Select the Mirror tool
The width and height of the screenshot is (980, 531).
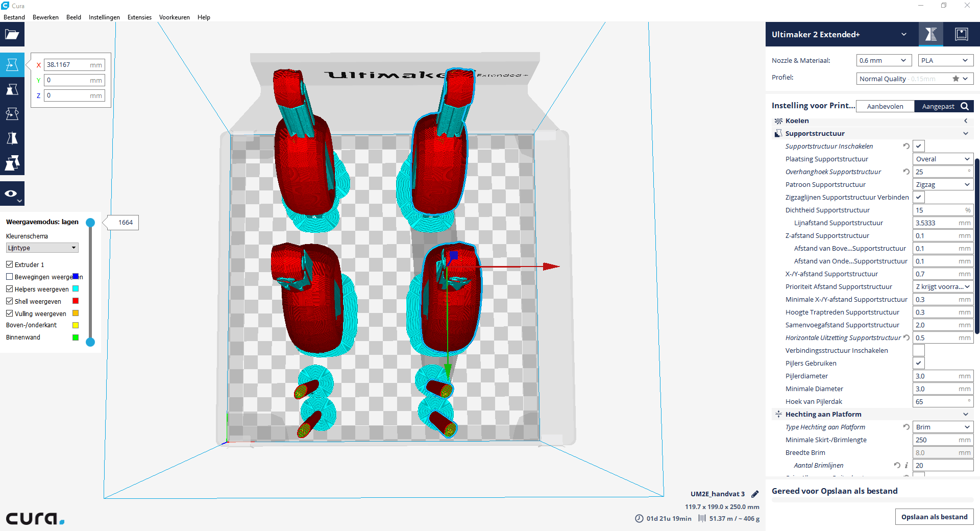[12, 138]
